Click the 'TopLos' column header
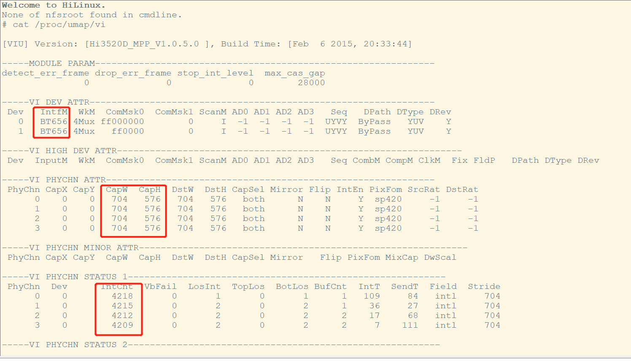Screen dimensions: 631x364 248,286
